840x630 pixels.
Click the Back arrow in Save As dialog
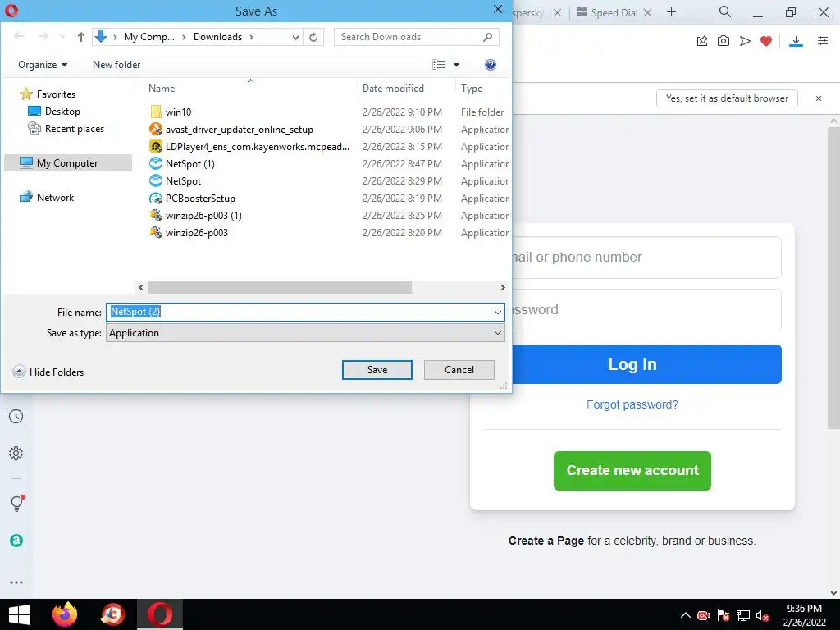point(20,36)
